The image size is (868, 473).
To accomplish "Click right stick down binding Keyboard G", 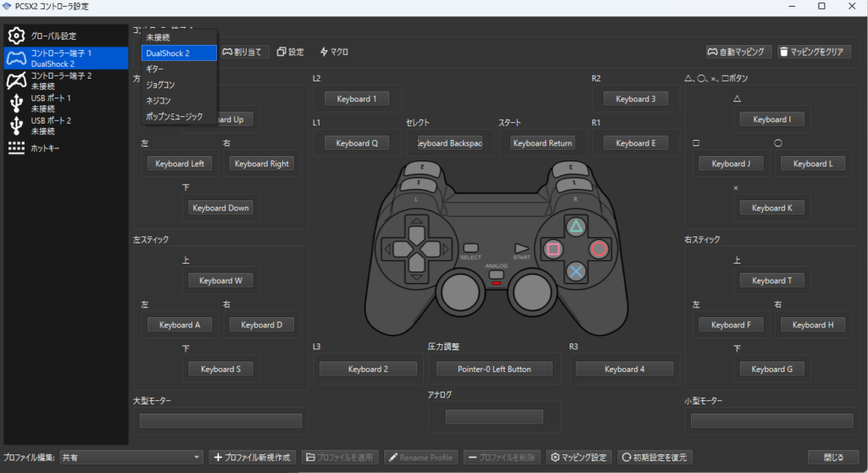I will [x=771, y=369].
